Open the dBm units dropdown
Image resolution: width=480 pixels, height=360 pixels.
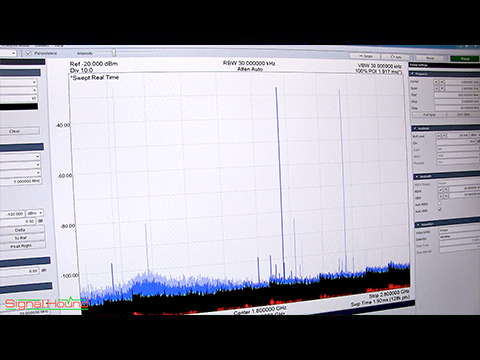point(35,213)
